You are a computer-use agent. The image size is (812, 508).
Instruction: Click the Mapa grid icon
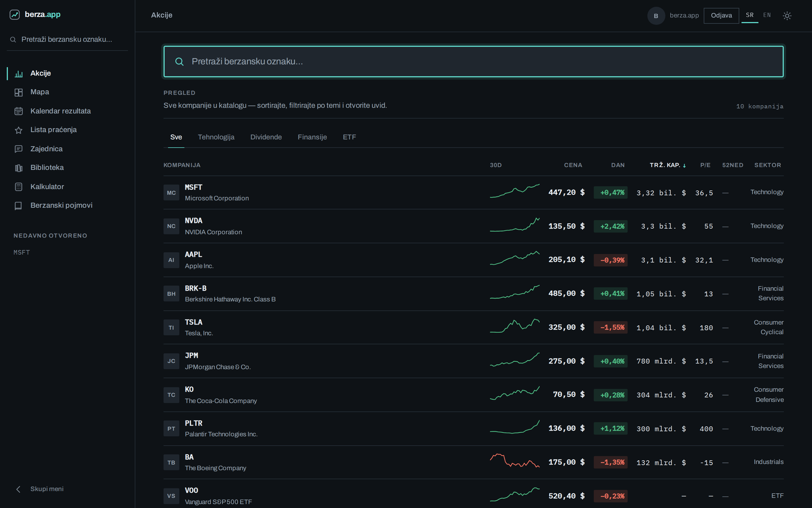[19, 92]
